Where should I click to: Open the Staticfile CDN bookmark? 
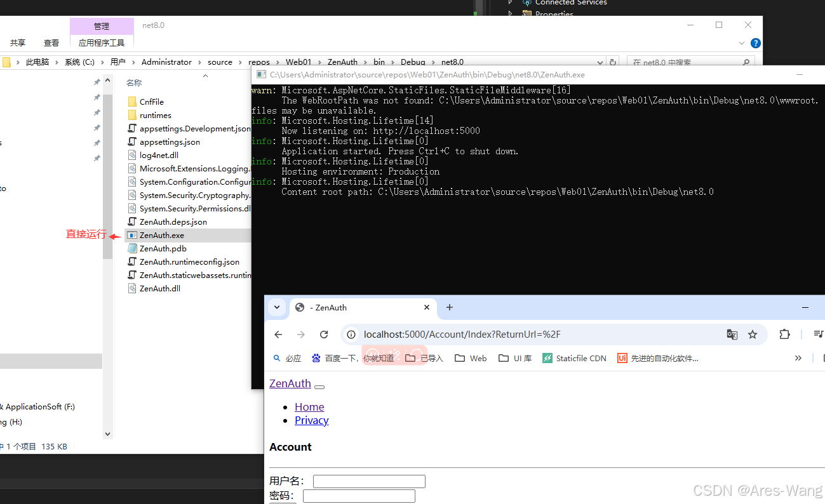[575, 358]
